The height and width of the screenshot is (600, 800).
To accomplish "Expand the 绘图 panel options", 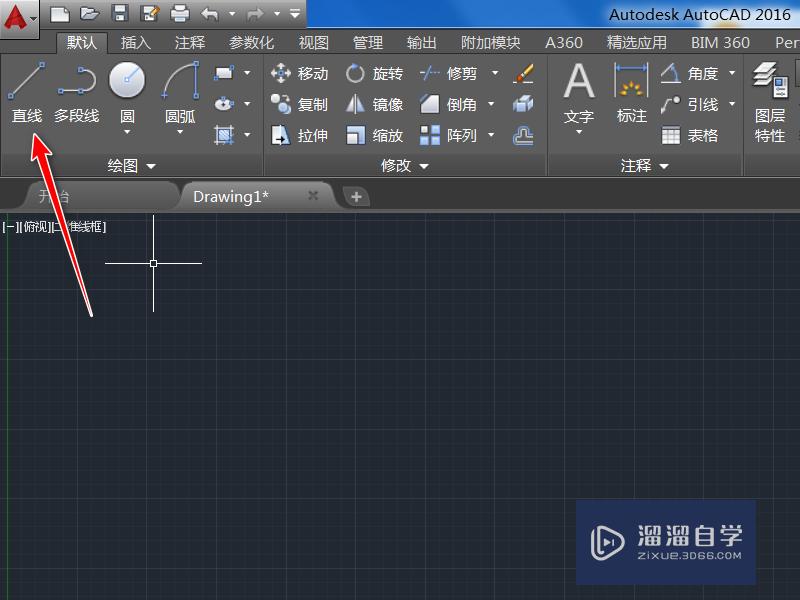I will coord(152,166).
